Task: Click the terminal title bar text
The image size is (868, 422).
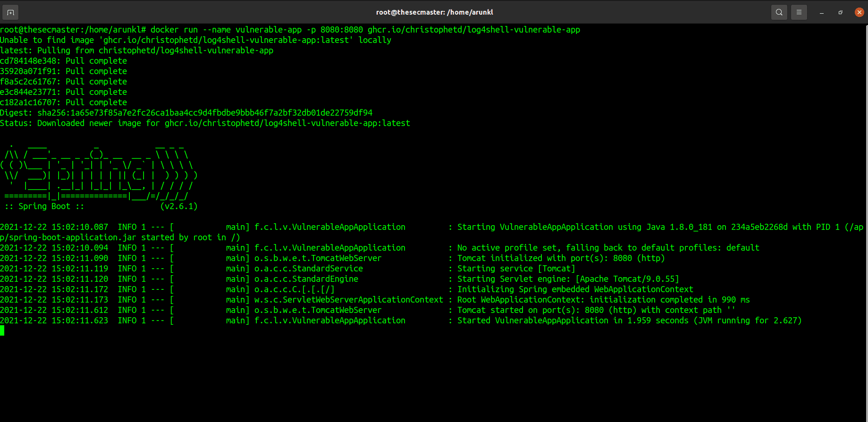Action: 434,12
